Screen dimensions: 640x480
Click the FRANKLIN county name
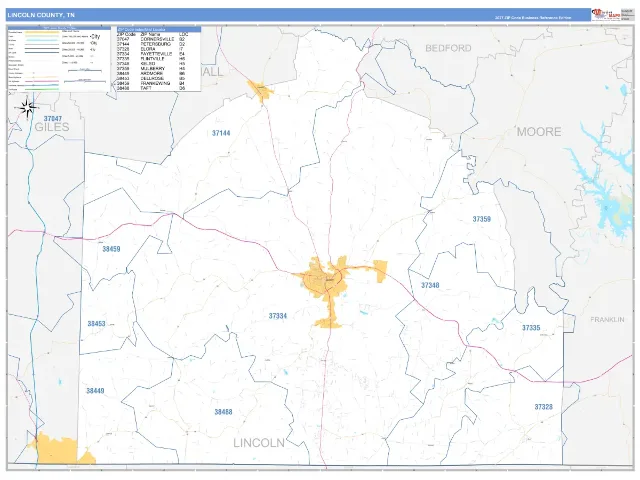607,320
